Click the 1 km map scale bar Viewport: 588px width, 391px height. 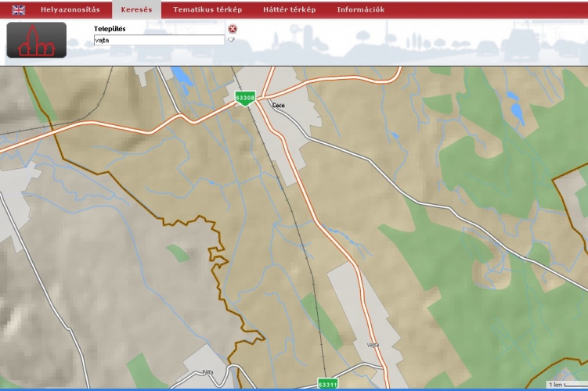pos(565,385)
